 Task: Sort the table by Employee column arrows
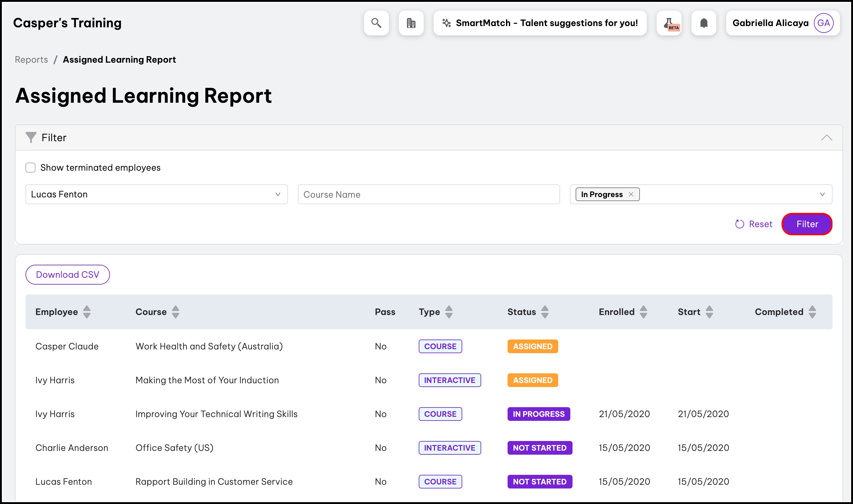click(87, 312)
